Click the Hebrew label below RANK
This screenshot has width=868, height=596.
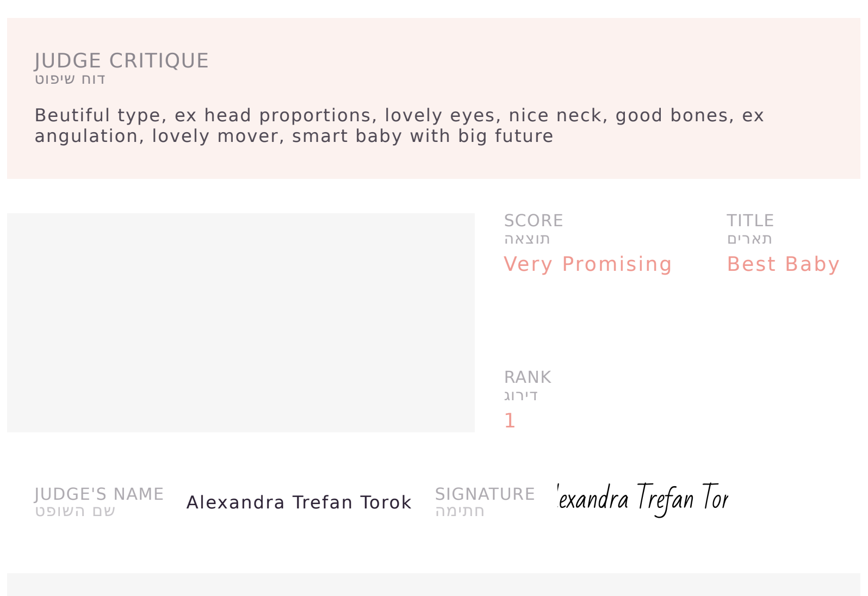point(520,396)
